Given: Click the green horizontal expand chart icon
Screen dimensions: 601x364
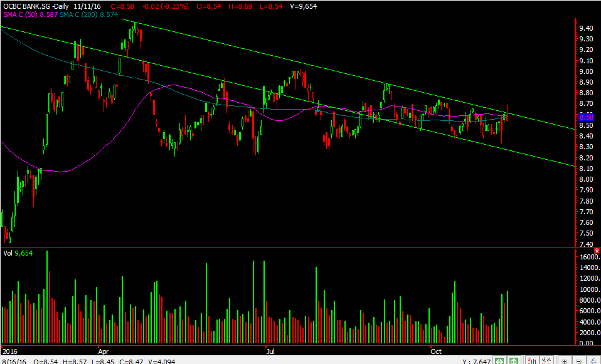Looking at the screenshot, I should (499, 361).
